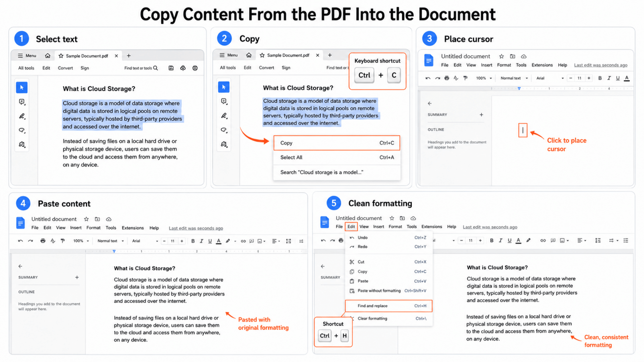Choose the lasso draw tool in step 1 PDF sidebar
Image resolution: width=644 pixels, height=362 pixels.
[x=22, y=130]
